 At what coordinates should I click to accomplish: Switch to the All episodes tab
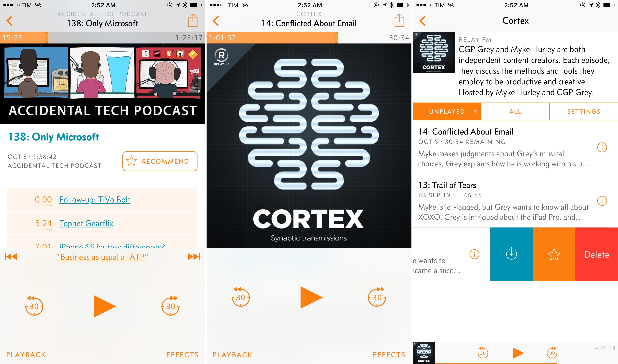click(x=515, y=112)
